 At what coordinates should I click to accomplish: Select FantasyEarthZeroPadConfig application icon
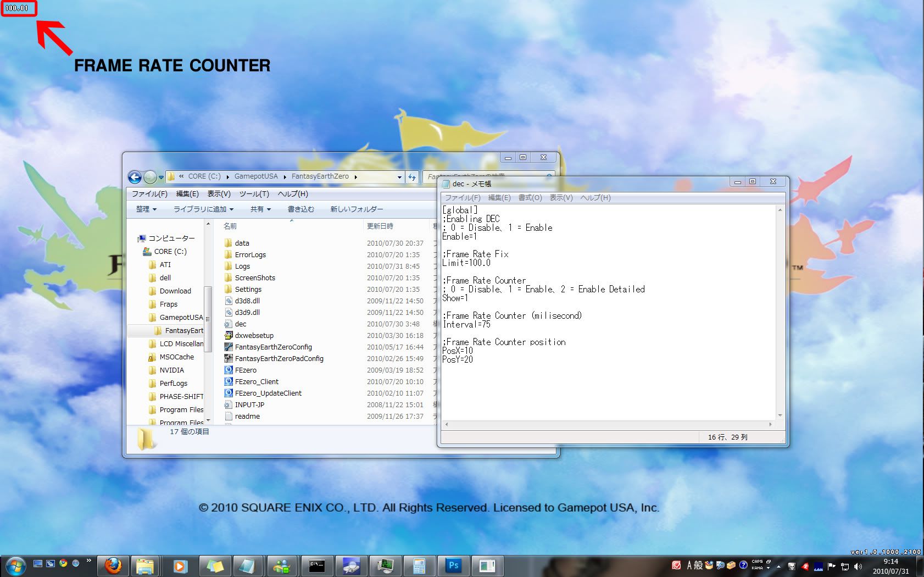(x=229, y=358)
